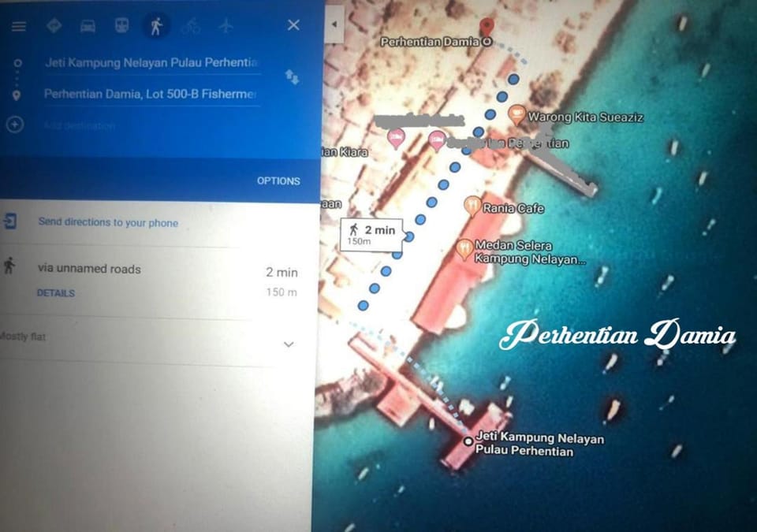Viewport: 757px width, 532px height.
Task: Edit starting point Jeti Kampung Nelayan field
Action: [x=152, y=63]
